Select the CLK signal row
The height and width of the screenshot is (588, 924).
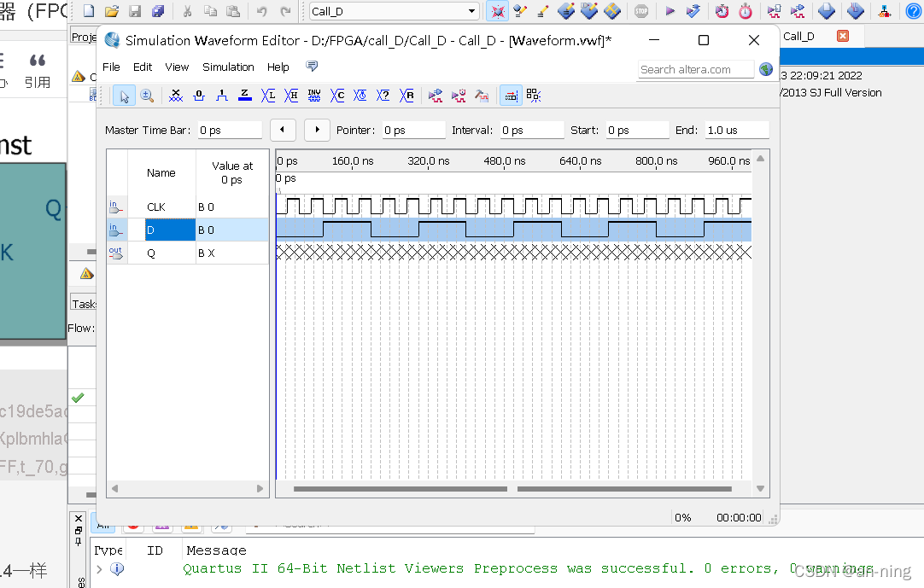point(188,207)
